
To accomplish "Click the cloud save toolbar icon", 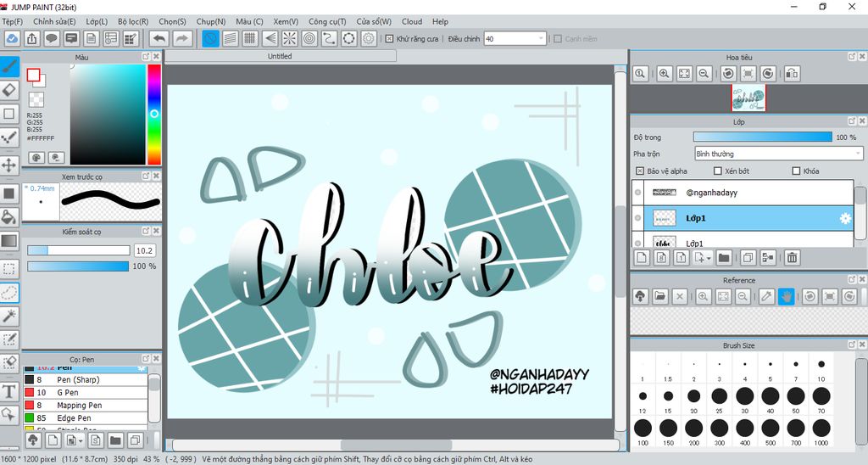I will [12, 39].
